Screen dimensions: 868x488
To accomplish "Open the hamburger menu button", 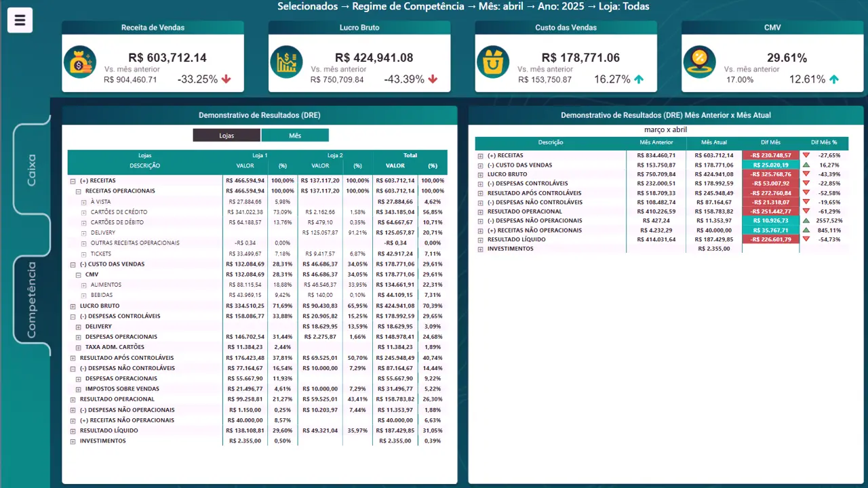I will point(20,20).
